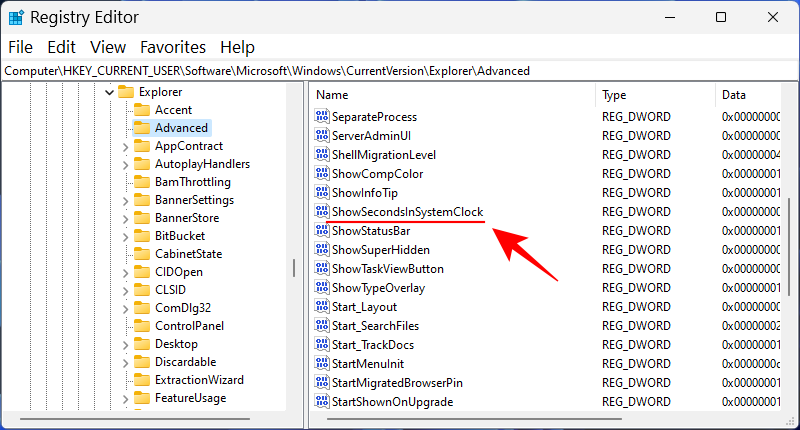Sort values by the Type column header
This screenshot has width=800, height=430.
pos(655,95)
